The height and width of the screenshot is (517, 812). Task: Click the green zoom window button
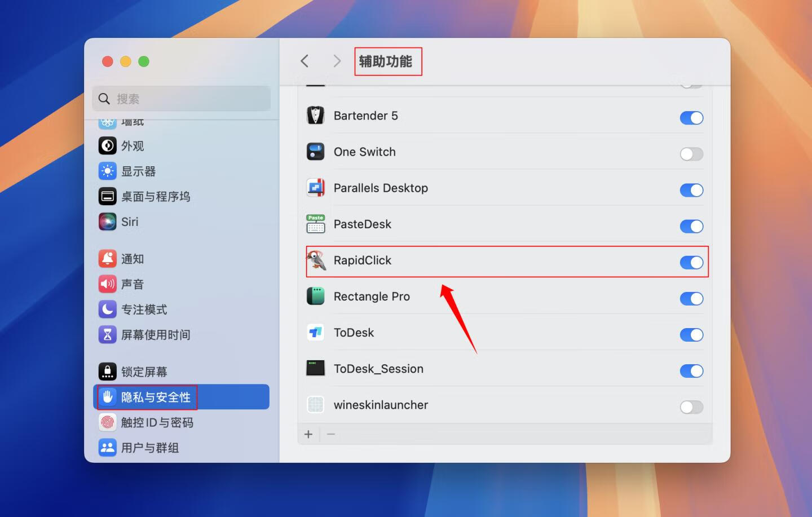pos(144,61)
